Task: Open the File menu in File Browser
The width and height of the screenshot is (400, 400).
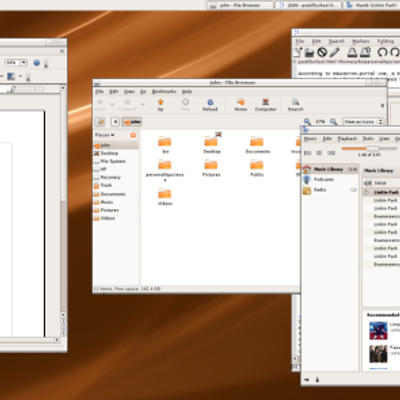Action: pos(99,91)
